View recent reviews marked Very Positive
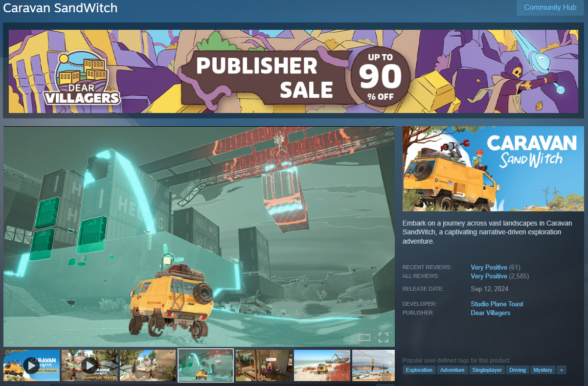Viewport: 588px width, 386px height. tap(489, 267)
